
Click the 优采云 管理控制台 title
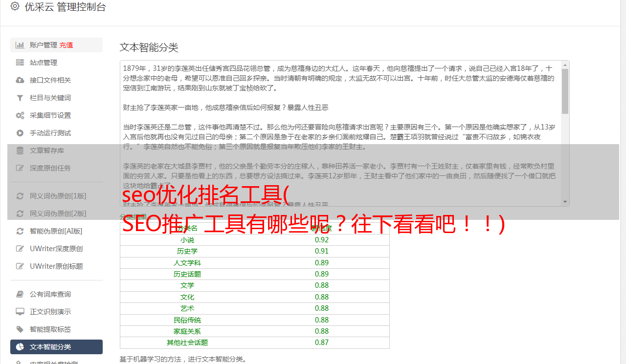65,7
